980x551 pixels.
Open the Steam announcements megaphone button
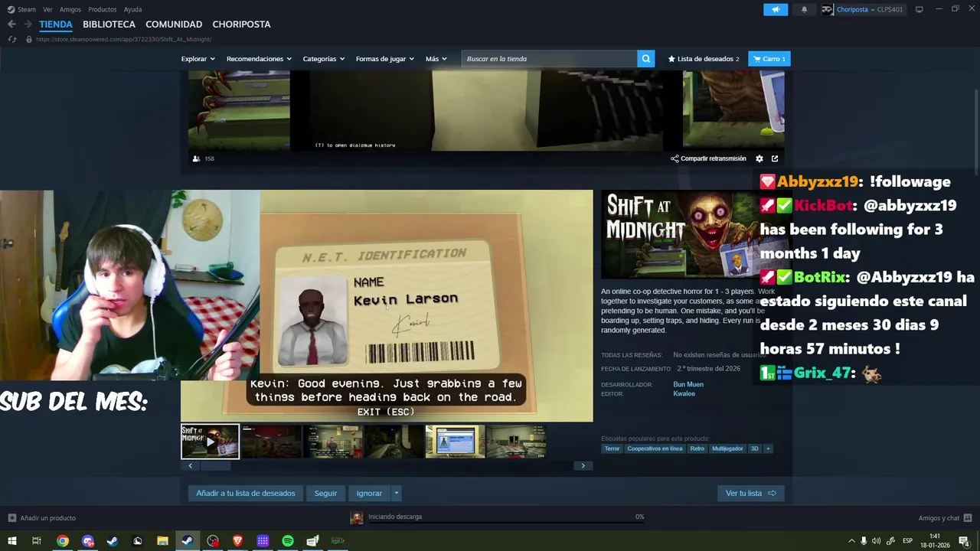pos(776,9)
